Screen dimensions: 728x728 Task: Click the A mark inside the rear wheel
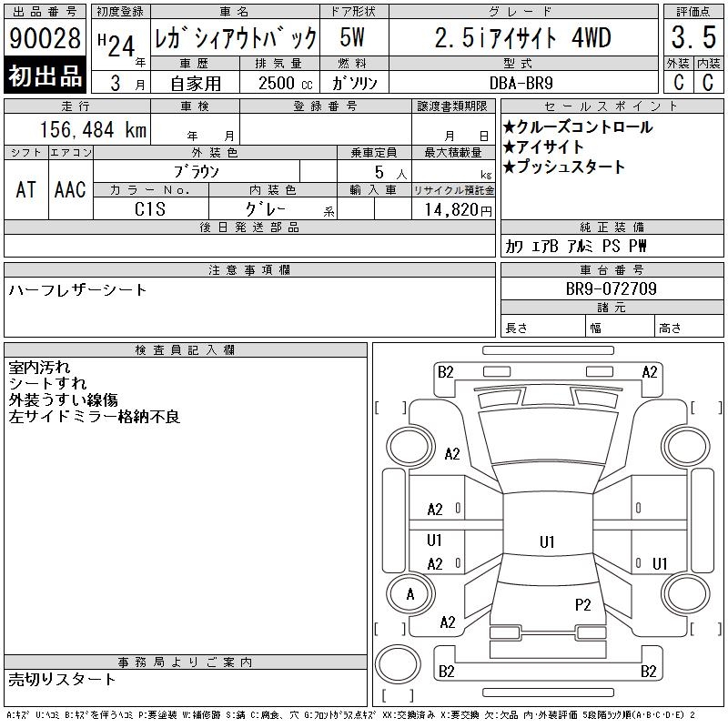tap(410, 594)
